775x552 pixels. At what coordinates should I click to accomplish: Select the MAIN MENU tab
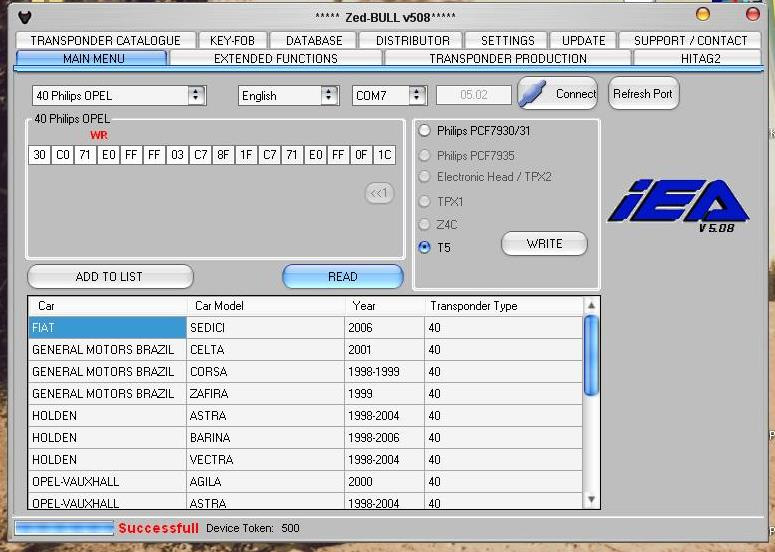[x=93, y=59]
